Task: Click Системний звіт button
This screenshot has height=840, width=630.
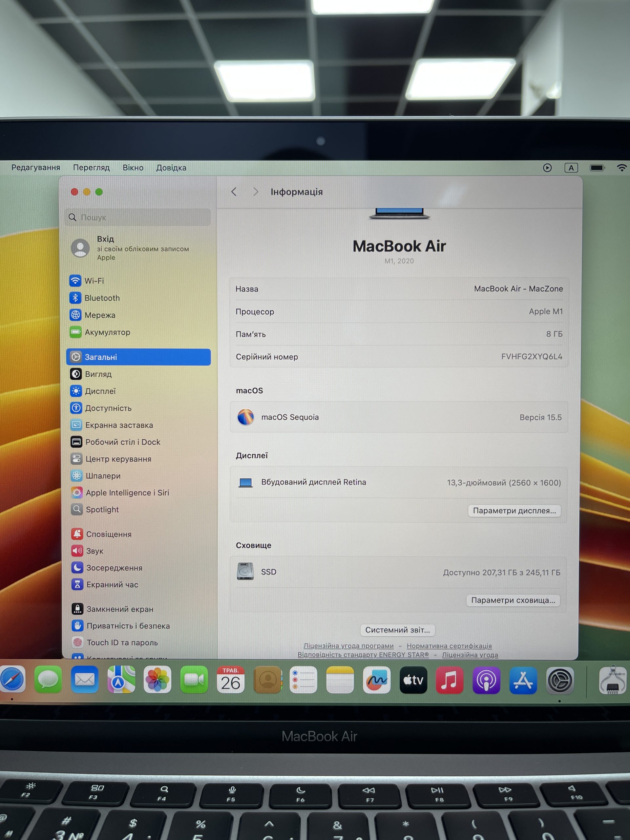Action: [x=398, y=630]
